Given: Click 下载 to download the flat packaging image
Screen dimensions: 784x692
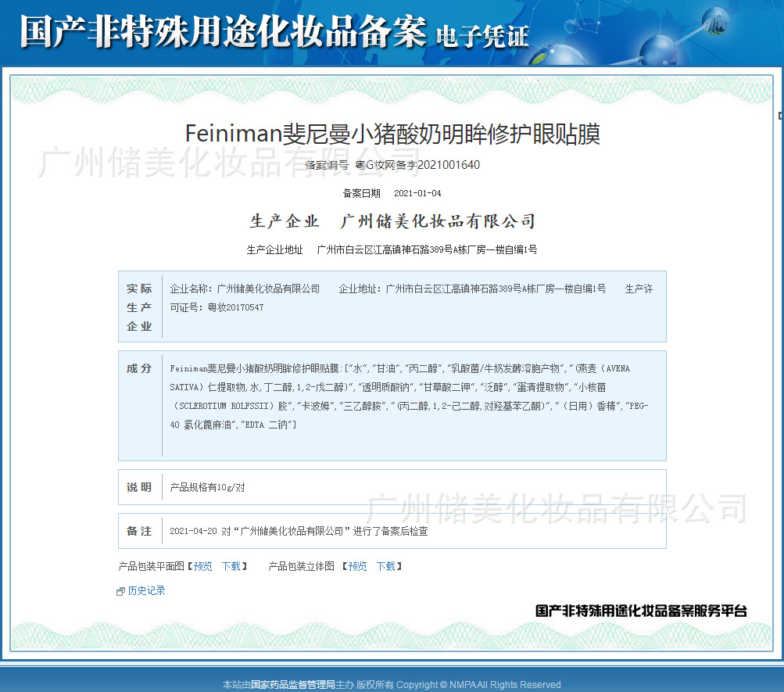Looking at the screenshot, I should point(232,566).
